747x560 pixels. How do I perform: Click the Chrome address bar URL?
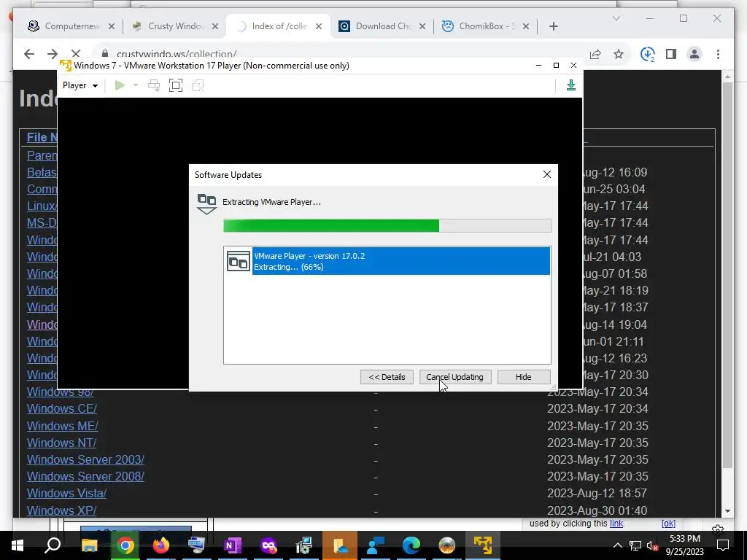[177, 54]
